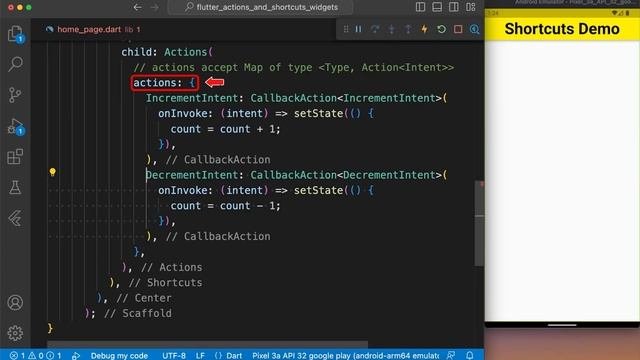
Task: Tap the emulator home gesture bar
Action: click(562, 325)
